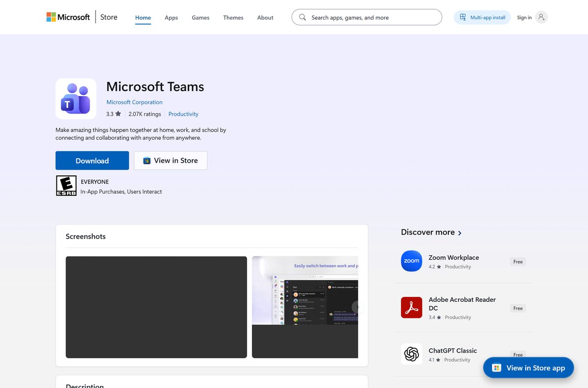Open the Productivity category link for Teams

pos(183,114)
